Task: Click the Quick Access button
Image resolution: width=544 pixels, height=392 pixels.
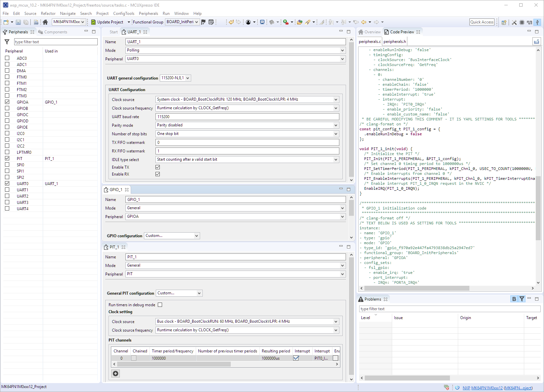Action: point(482,22)
